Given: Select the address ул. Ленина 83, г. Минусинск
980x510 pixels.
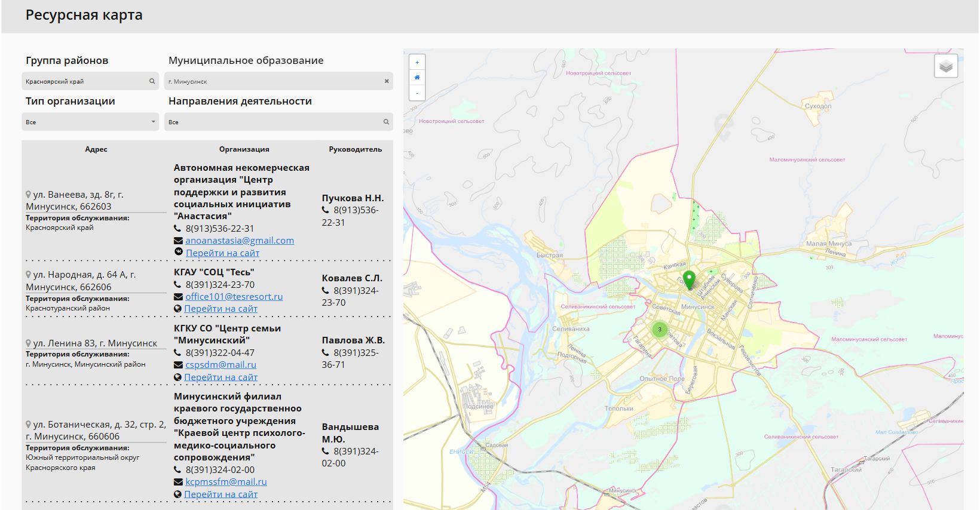Looking at the screenshot, I should click(x=95, y=343).
